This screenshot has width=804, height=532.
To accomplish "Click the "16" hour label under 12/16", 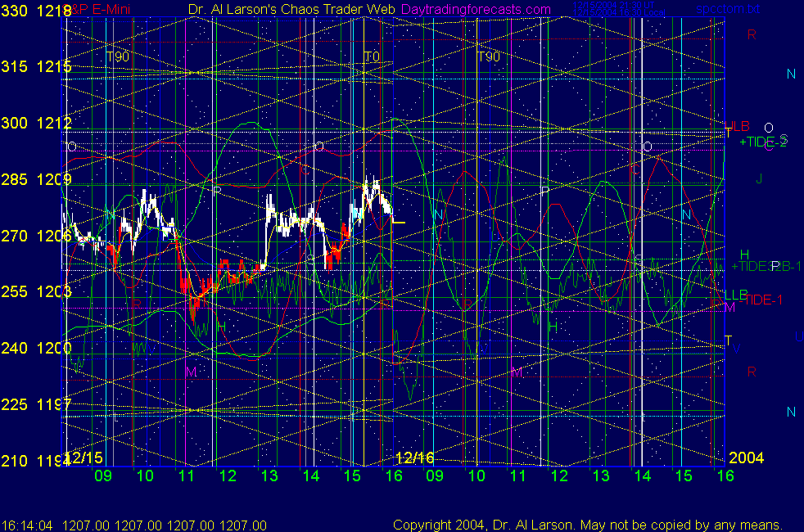I will pyautogui.click(x=394, y=476).
